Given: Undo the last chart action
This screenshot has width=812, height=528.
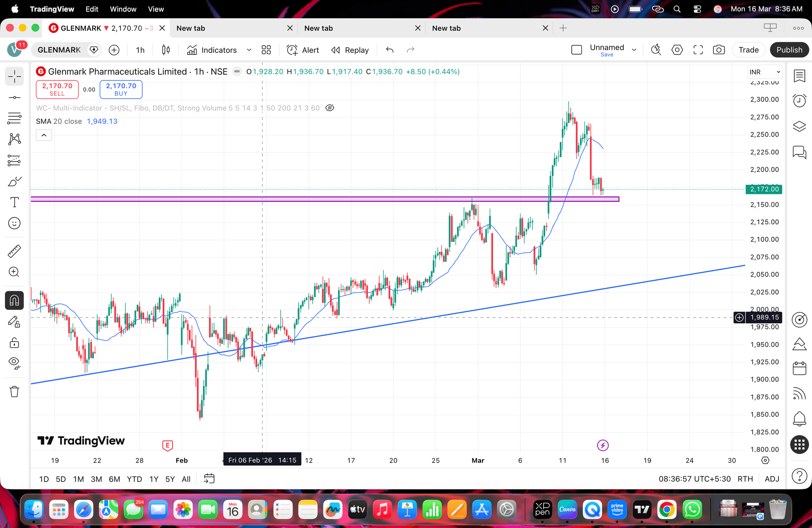Looking at the screenshot, I should click(390, 50).
